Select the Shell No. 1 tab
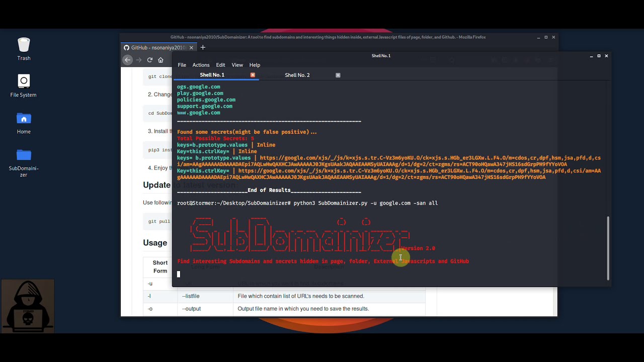The width and height of the screenshot is (644, 362). point(212,75)
